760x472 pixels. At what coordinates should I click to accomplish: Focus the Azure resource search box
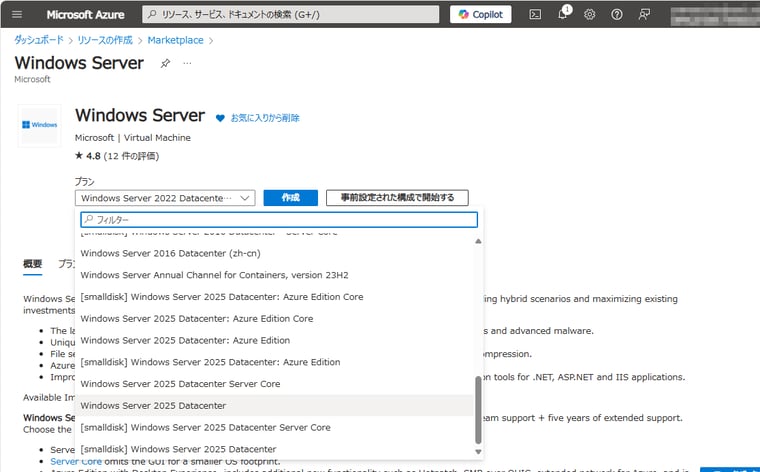(x=291, y=14)
